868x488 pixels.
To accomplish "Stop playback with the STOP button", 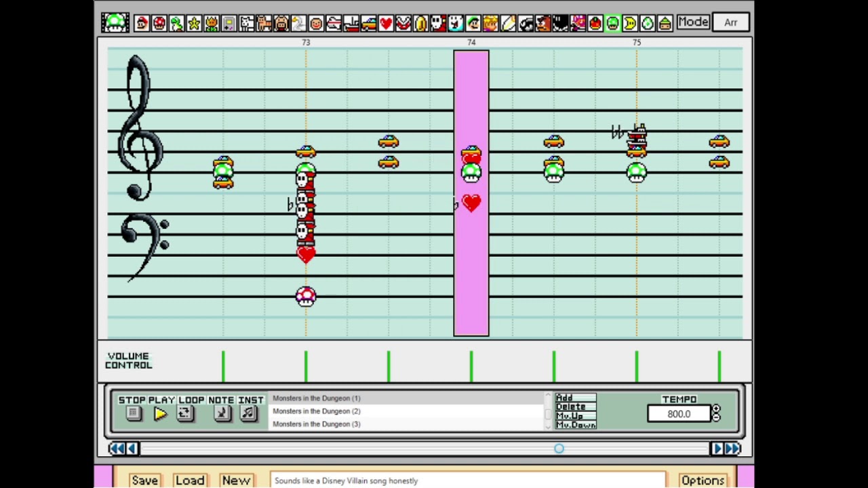I will pyautogui.click(x=133, y=413).
